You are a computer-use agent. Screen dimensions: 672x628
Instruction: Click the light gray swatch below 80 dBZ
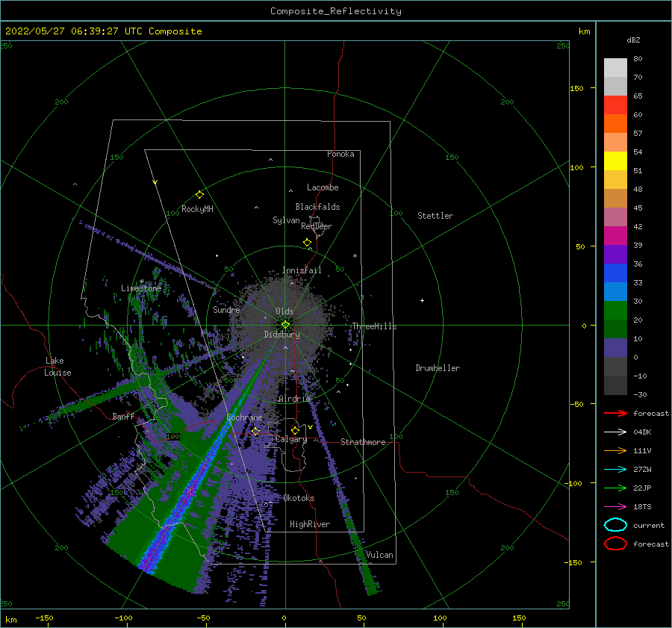point(615,67)
